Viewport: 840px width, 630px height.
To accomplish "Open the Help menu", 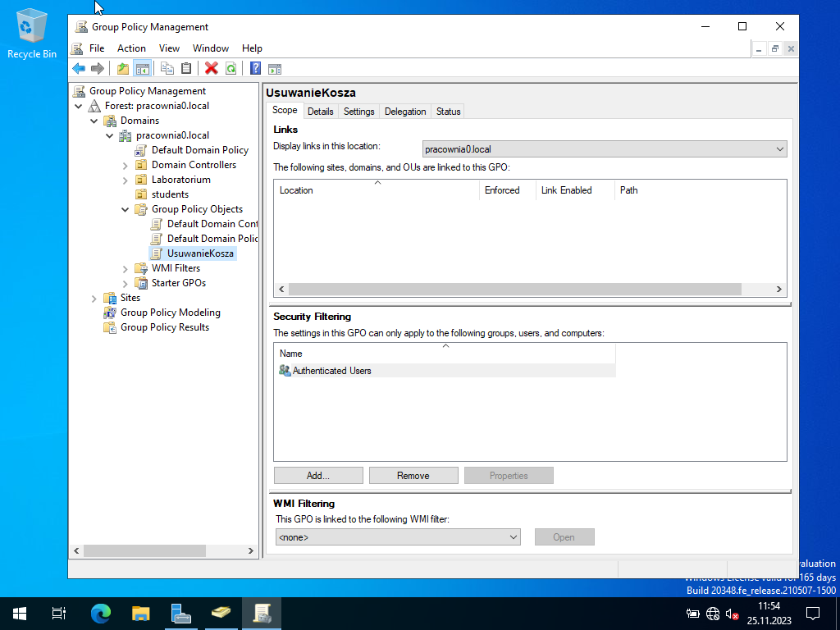I will point(252,48).
